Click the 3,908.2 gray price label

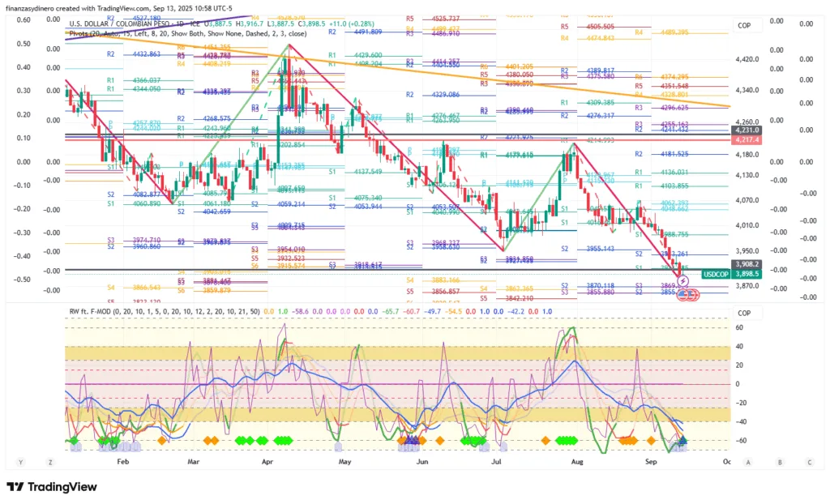pos(747,264)
